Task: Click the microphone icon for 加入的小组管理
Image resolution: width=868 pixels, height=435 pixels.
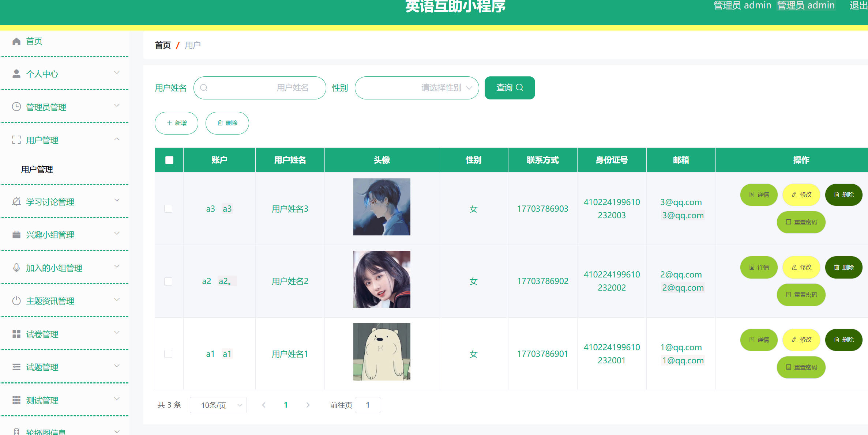Action: [x=16, y=268]
